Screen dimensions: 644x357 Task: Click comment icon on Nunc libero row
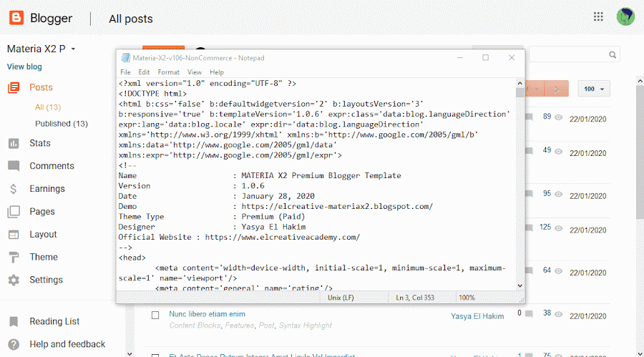530,314
